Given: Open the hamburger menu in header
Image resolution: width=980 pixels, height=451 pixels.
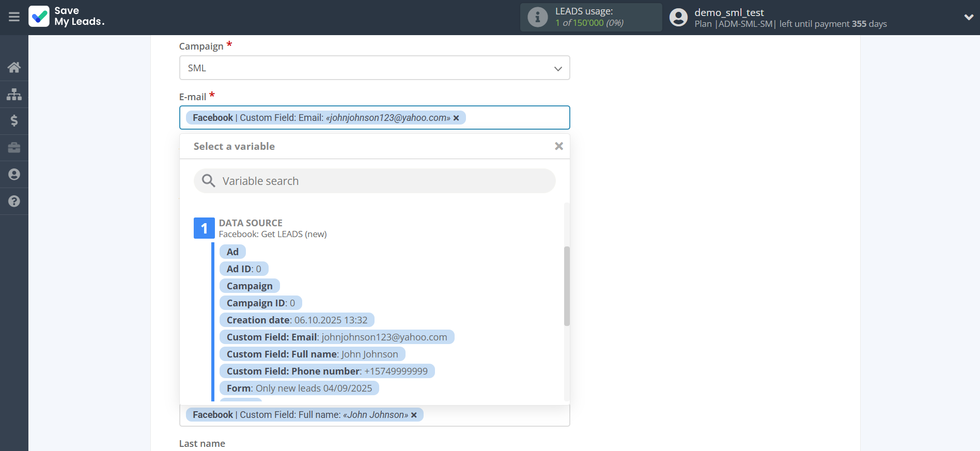Looking at the screenshot, I should [14, 17].
